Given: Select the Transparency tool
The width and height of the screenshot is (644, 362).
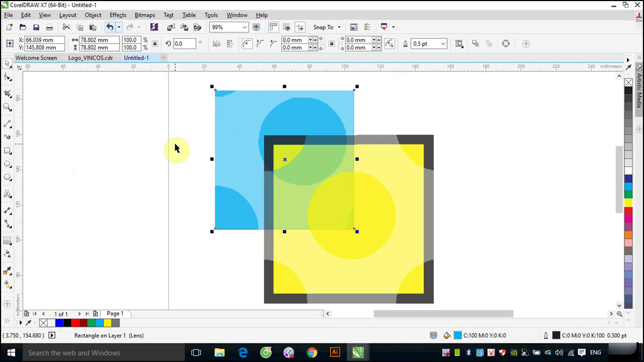Looking at the screenshot, I should [8, 254].
